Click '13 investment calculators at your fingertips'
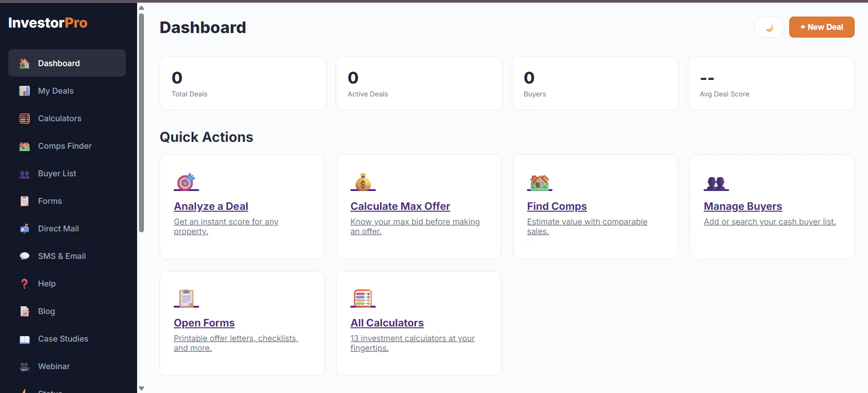 point(412,343)
